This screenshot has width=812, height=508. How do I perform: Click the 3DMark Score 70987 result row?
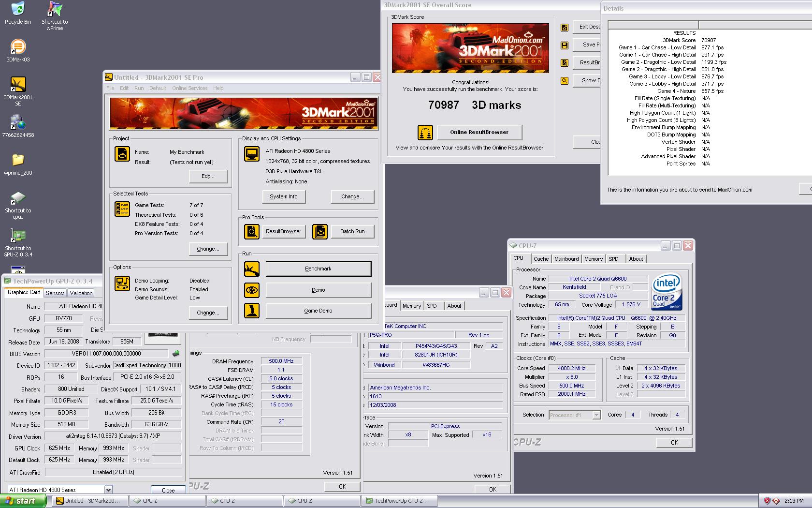689,41
